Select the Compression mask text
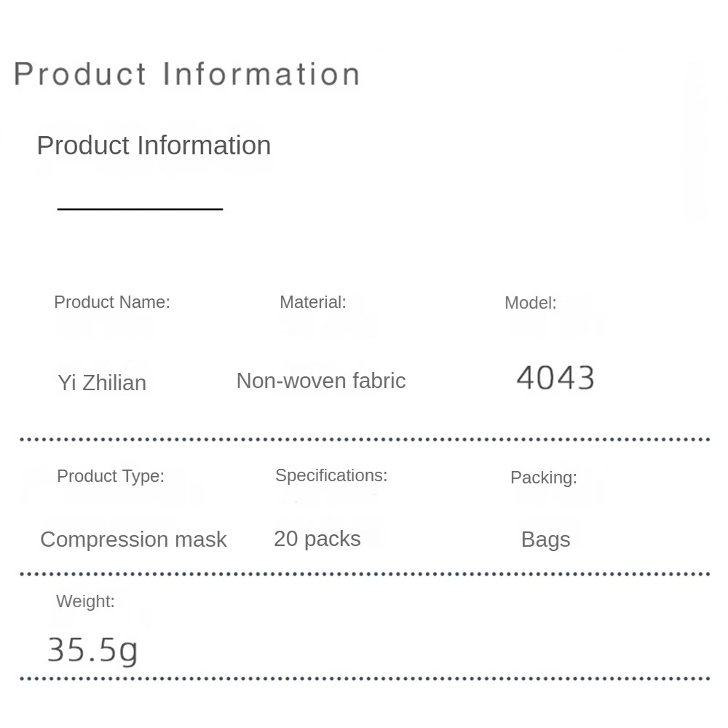 point(133,539)
